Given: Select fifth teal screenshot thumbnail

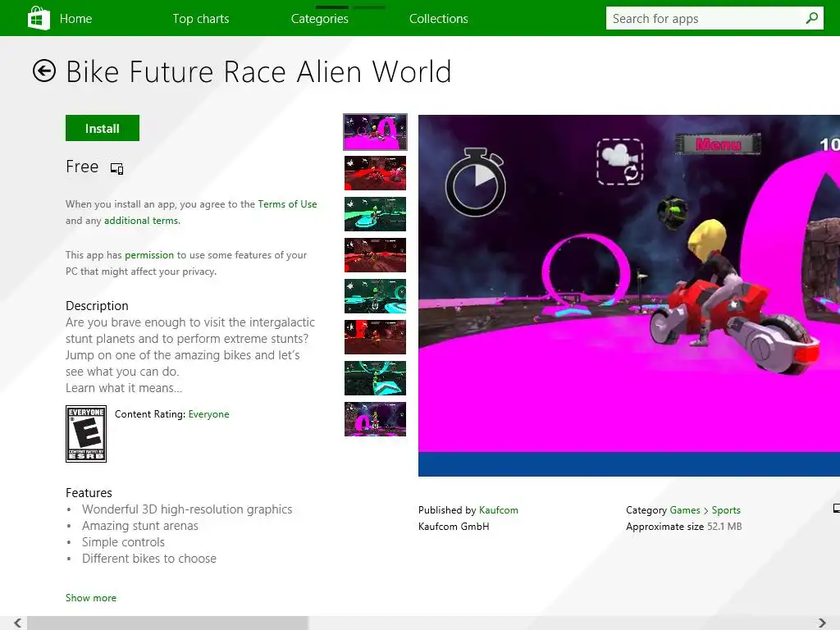Looking at the screenshot, I should coord(375,296).
